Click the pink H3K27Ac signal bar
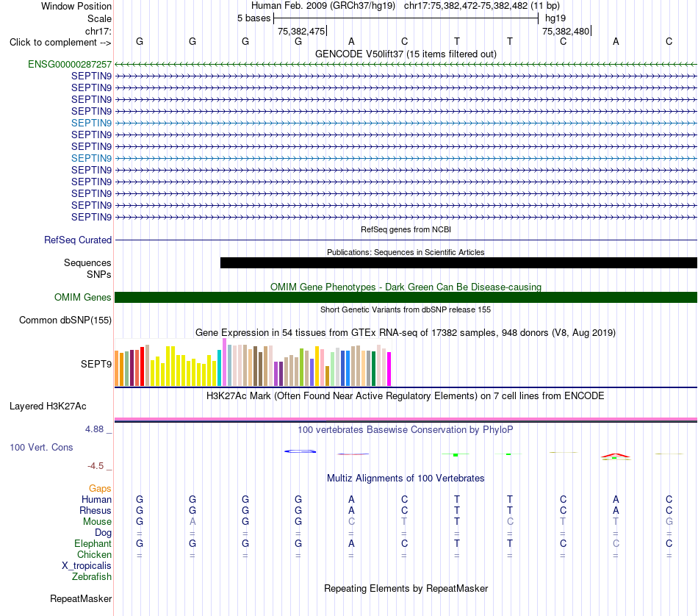 click(406, 419)
